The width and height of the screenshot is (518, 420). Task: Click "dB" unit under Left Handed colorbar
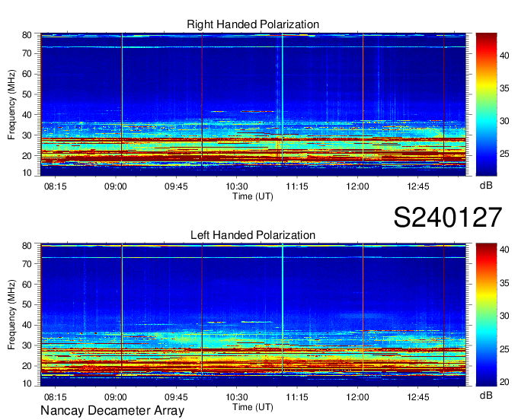coord(486,396)
